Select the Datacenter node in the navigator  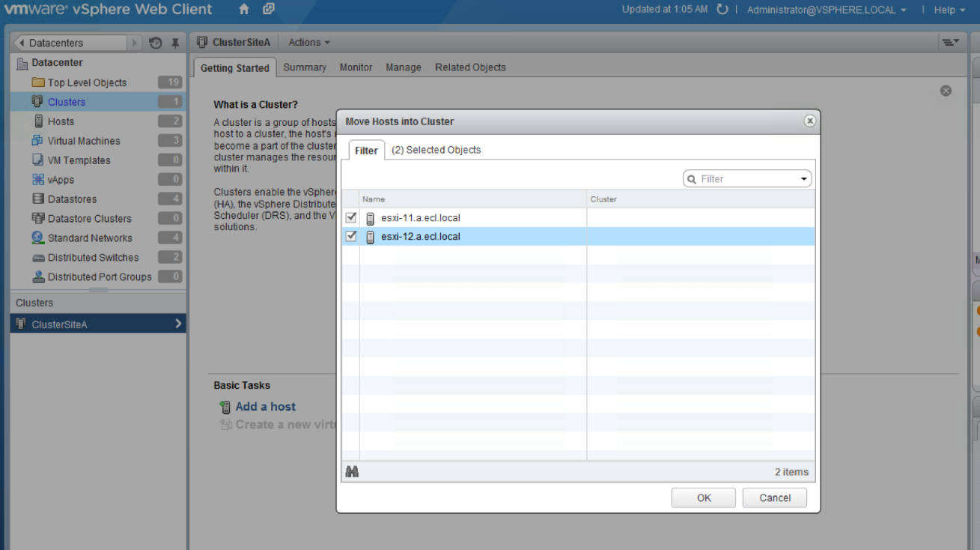[57, 63]
